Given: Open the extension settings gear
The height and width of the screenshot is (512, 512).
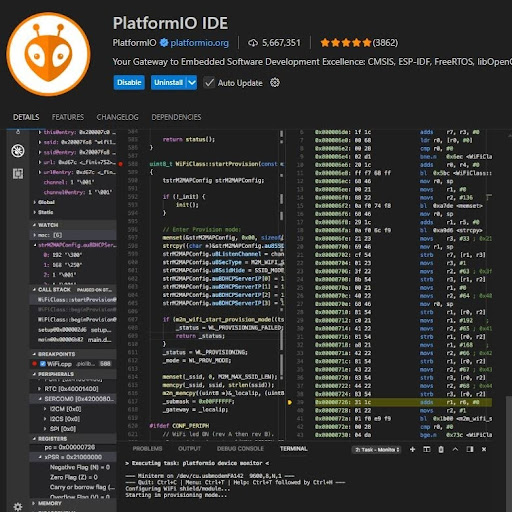Looking at the screenshot, I should click(x=275, y=83).
